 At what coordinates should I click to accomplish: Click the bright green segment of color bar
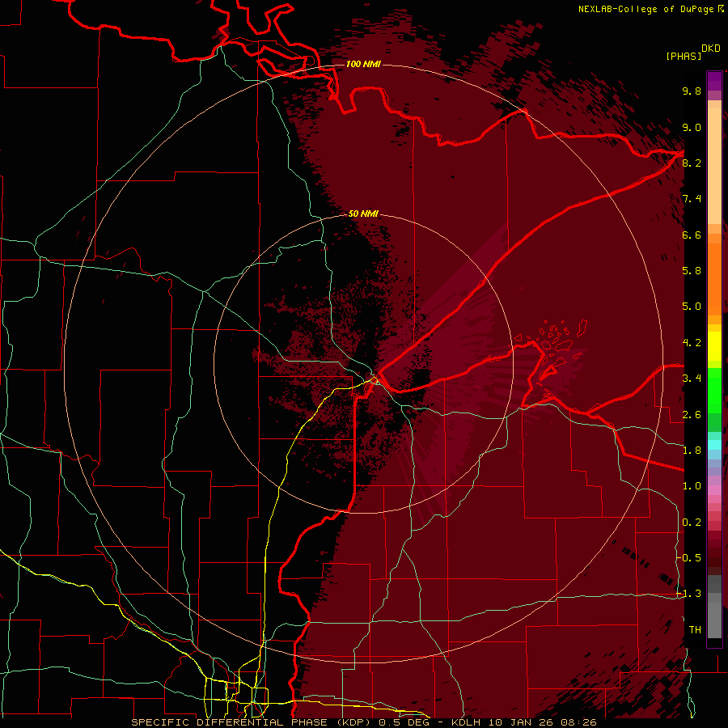[x=714, y=390]
